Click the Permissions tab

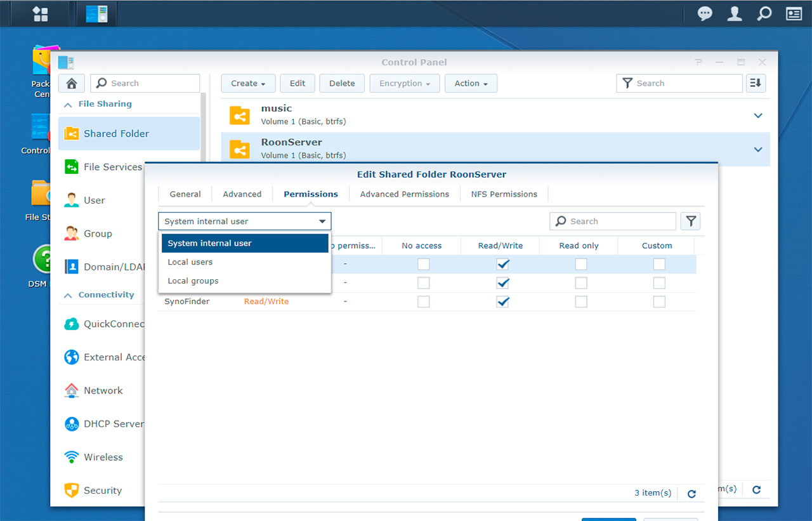(x=311, y=194)
